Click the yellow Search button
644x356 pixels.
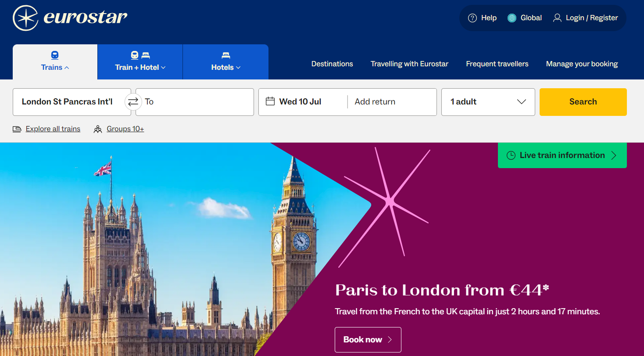pos(583,102)
